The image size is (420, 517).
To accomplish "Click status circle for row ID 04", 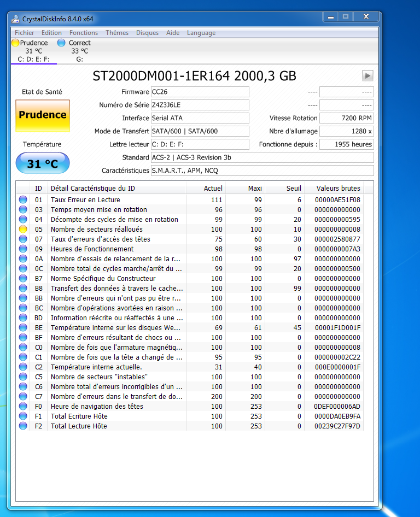I will [23, 219].
